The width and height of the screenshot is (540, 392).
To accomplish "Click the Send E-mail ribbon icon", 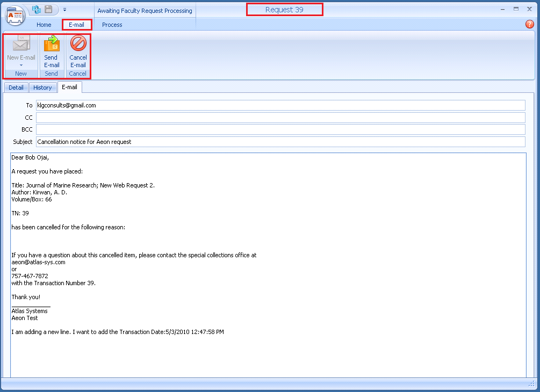I will click(x=52, y=44).
